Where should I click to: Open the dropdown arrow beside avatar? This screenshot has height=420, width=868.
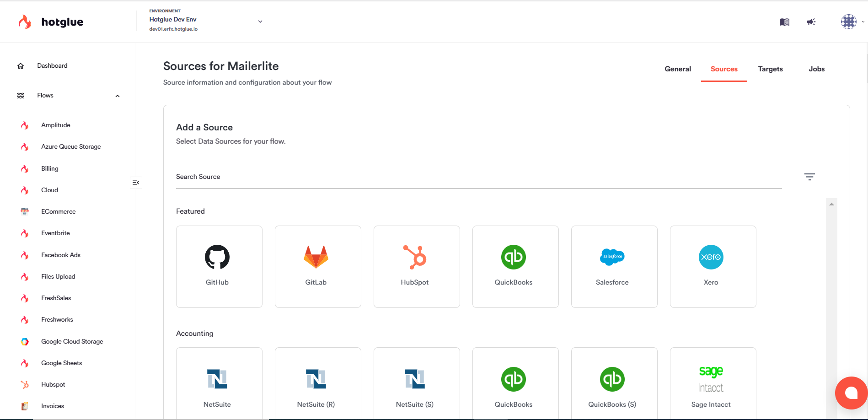pos(863,22)
